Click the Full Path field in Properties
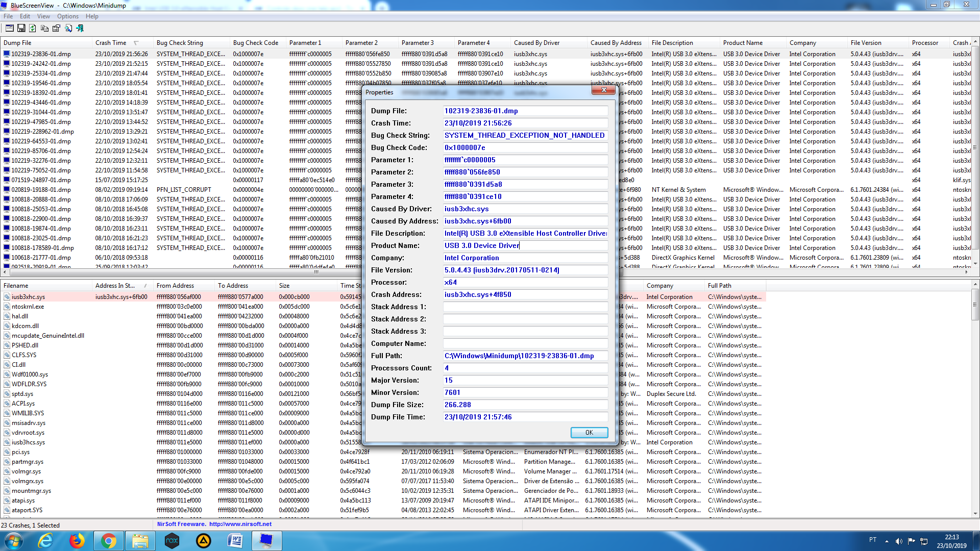Viewport: 980px width, 551px height. pos(525,356)
